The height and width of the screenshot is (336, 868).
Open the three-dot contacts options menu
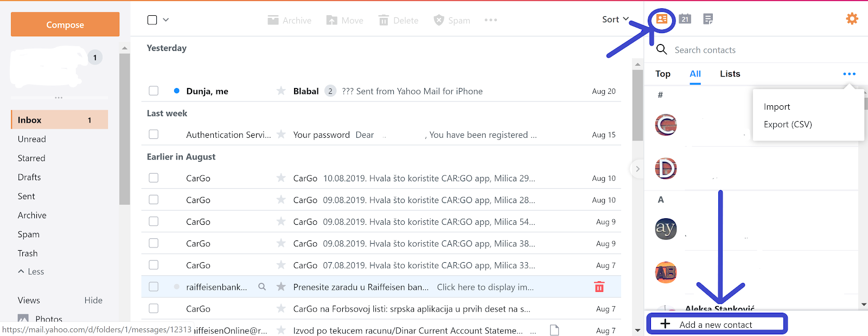tap(850, 74)
